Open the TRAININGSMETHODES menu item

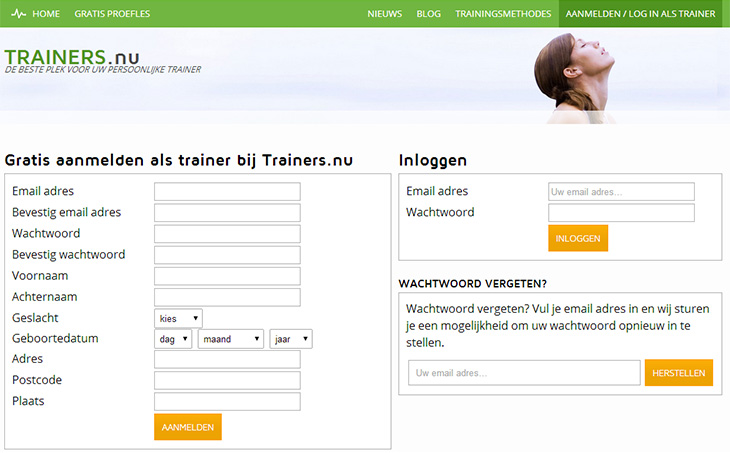(x=503, y=14)
